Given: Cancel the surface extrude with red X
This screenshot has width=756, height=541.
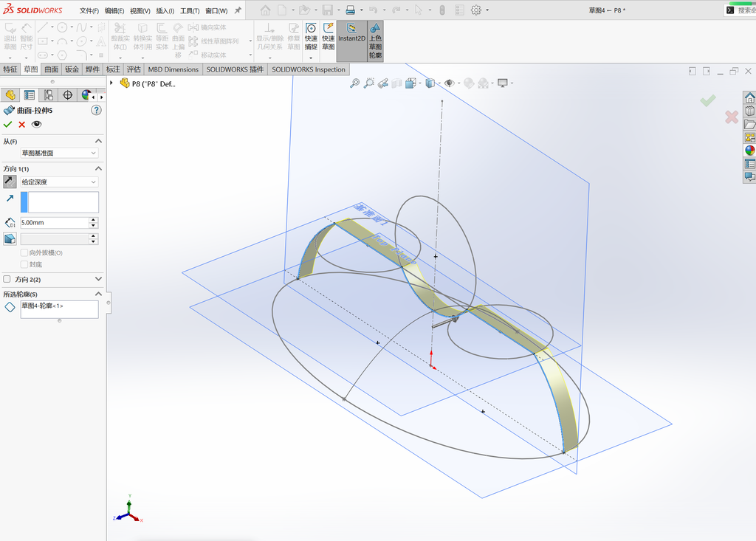Looking at the screenshot, I should pyautogui.click(x=21, y=125).
